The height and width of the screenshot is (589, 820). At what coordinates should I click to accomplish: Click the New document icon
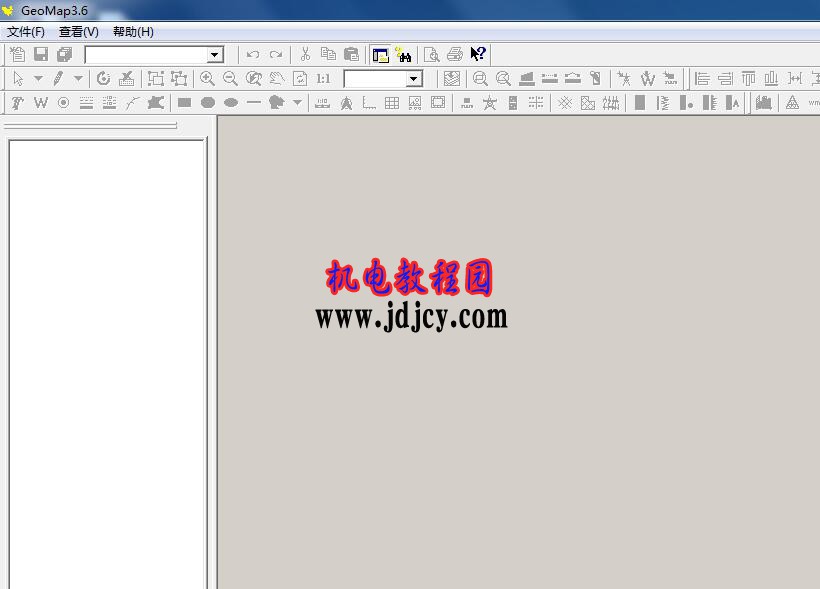[x=18, y=54]
